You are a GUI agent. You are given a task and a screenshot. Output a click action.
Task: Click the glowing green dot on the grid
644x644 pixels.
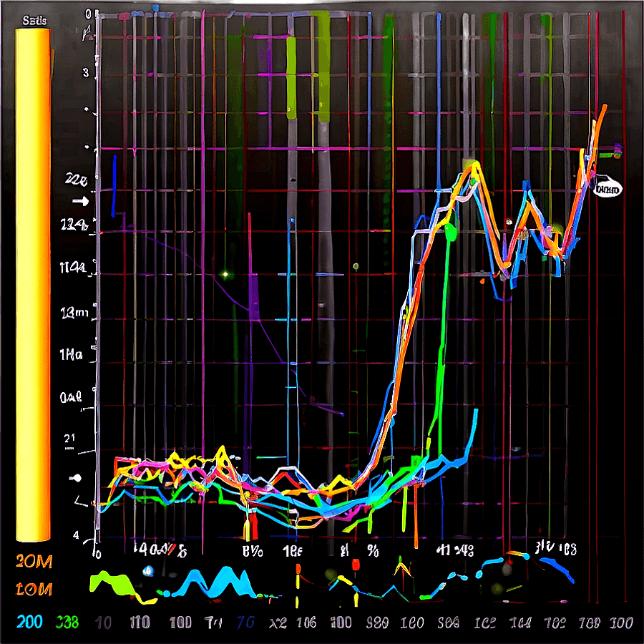225,273
